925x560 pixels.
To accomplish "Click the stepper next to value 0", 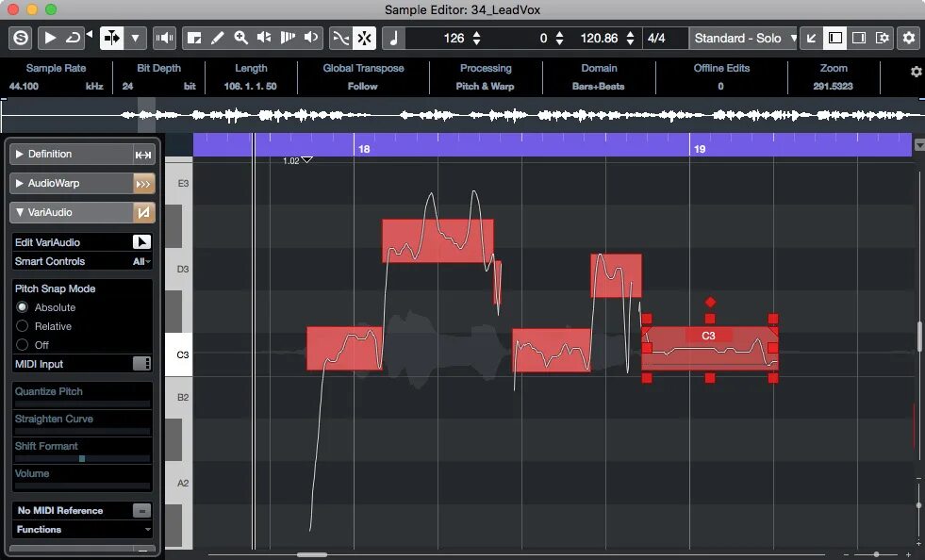I will (559, 39).
